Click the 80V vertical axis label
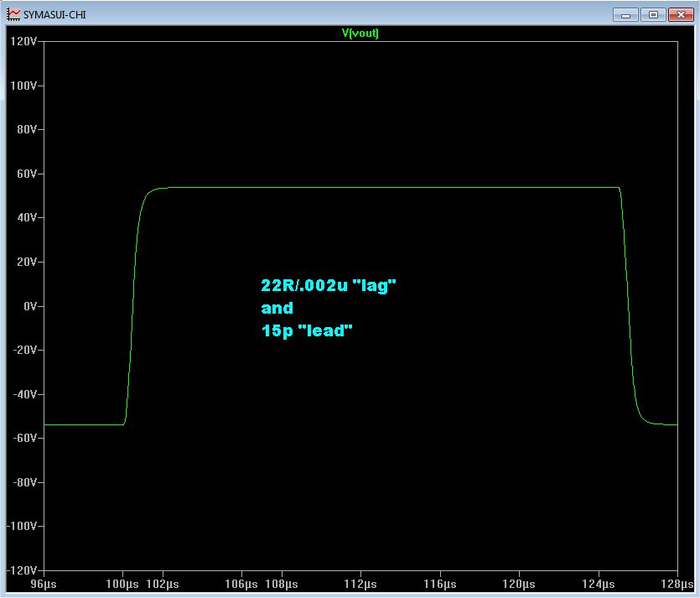700x598 pixels. pos(27,129)
